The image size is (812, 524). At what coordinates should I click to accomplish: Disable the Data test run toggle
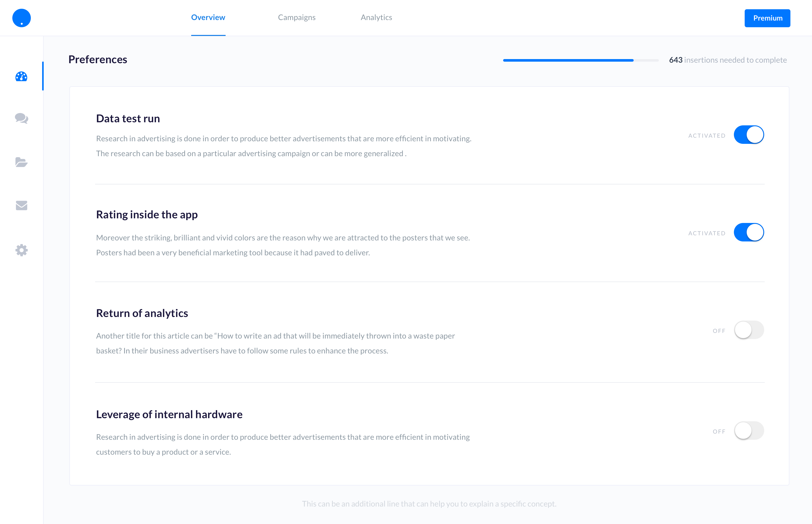tap(749, 135)
